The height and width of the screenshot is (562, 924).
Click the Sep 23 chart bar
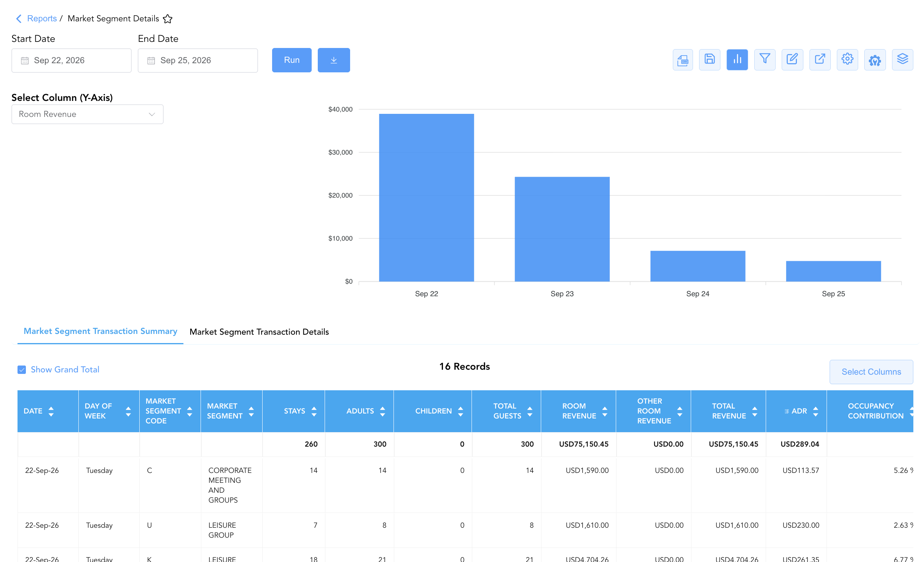click(x=562, y=229)
